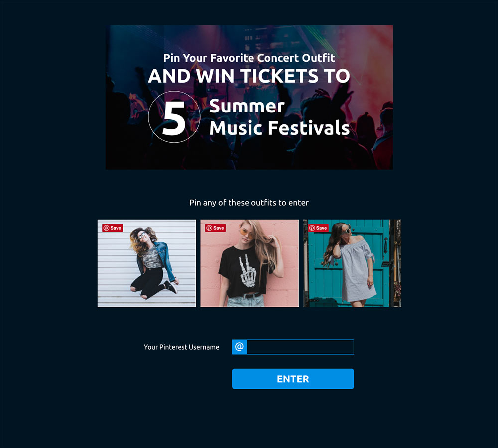Save the skeleton hand t-shirt outfit pin
The image size is (498, 448).
pyautogui.click(x=215, y=228)
